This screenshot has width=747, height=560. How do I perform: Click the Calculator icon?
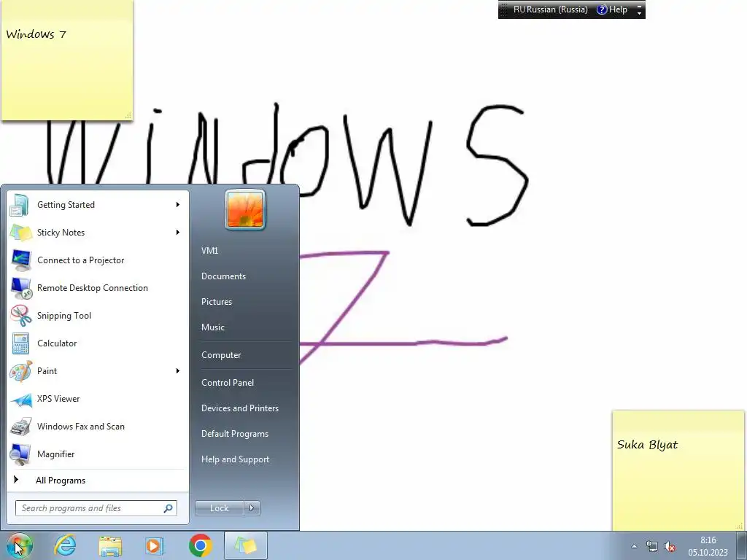point(20,343)
